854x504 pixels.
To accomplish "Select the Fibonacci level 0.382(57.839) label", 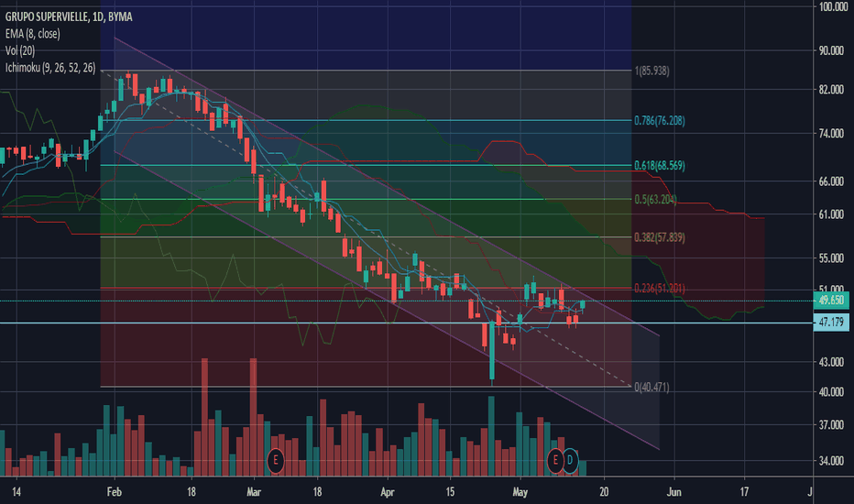I will click(660, 237).
